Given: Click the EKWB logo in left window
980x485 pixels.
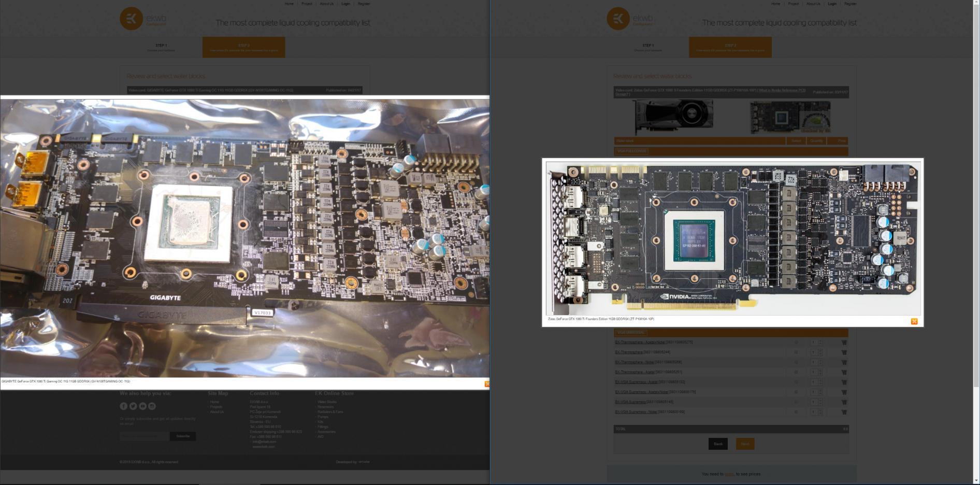Looking at the screenshot, I should tap(143, 19).
